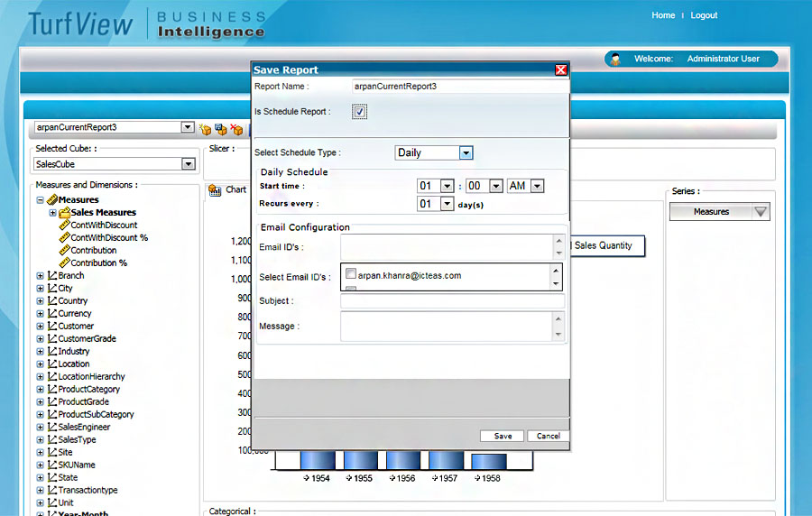
Task: Click the Report Name input field
Action: pos(460,87)
